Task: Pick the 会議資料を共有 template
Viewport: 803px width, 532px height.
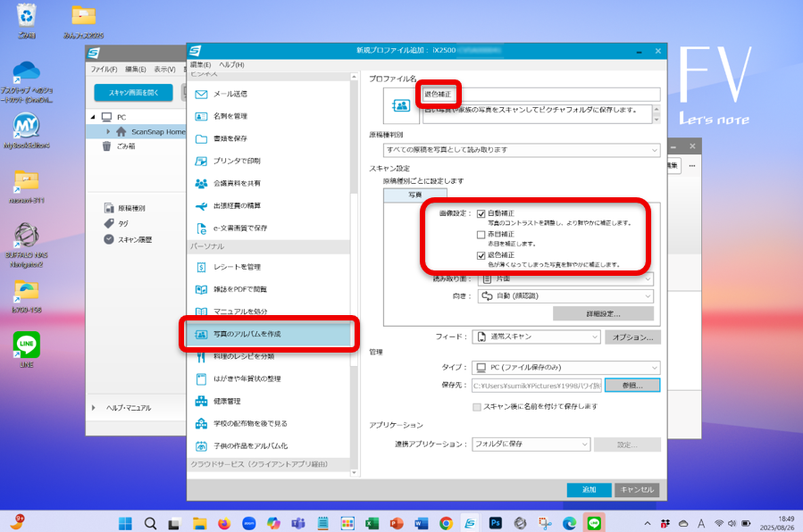Action: pyautogui.click(x=236, y=183)
